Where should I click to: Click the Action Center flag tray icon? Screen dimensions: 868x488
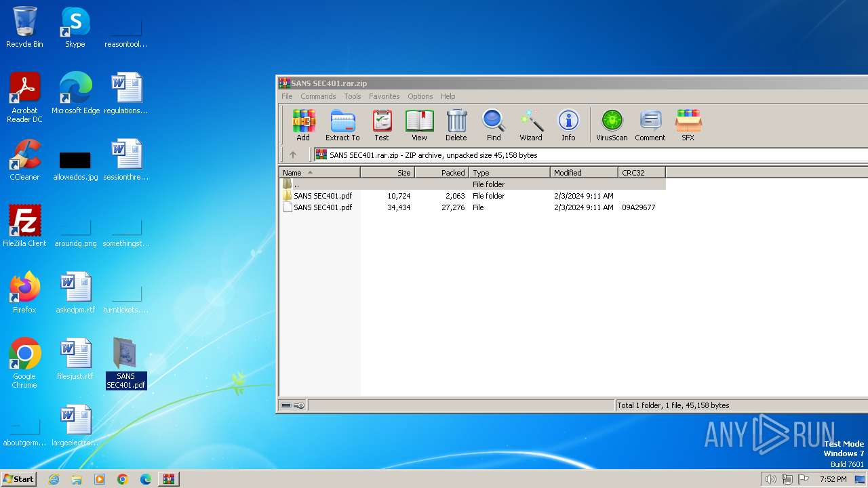click(x=804, y=479)
